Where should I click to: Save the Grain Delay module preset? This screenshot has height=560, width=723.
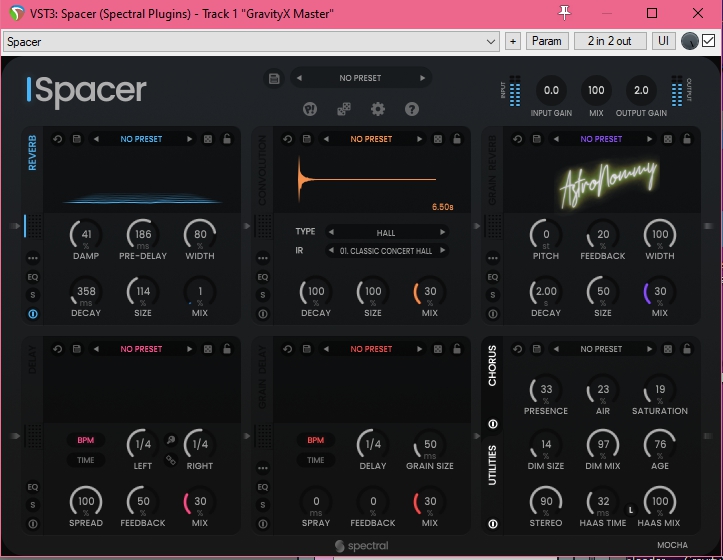tap(307, 349)
